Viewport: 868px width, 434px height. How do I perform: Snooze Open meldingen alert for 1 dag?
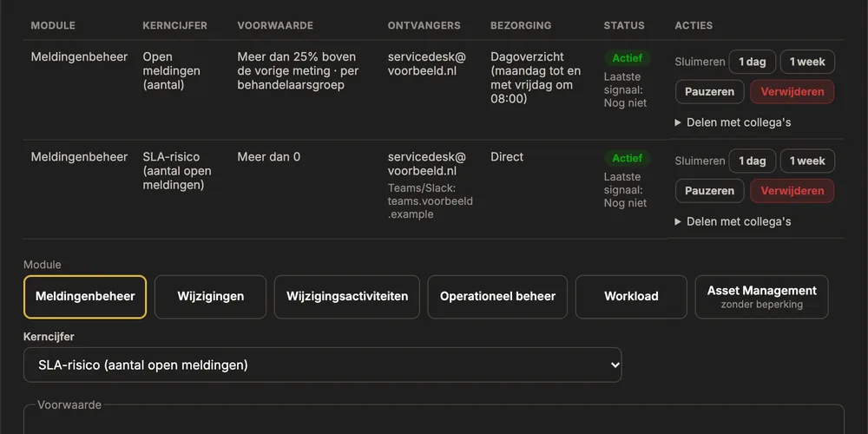pyautogui.click(x=752, y=62)
